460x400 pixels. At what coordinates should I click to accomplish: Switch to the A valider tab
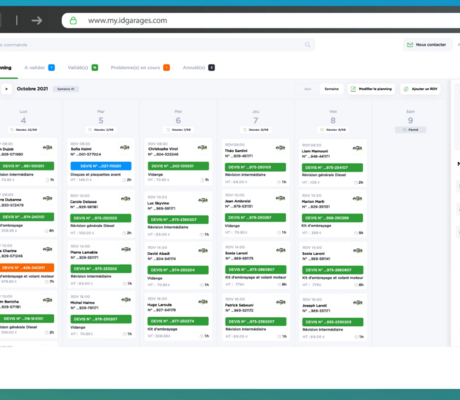[x=39, y=68]
